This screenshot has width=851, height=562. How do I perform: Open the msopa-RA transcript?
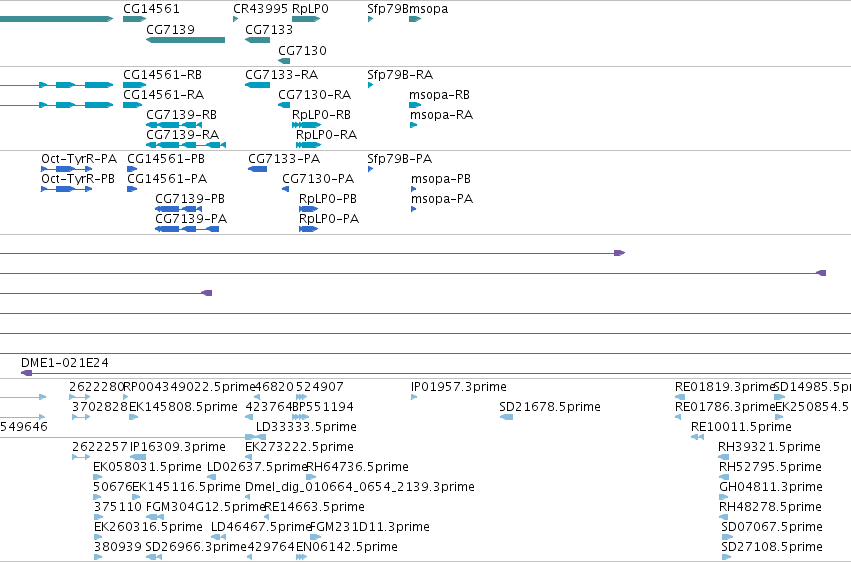[413, 125]
